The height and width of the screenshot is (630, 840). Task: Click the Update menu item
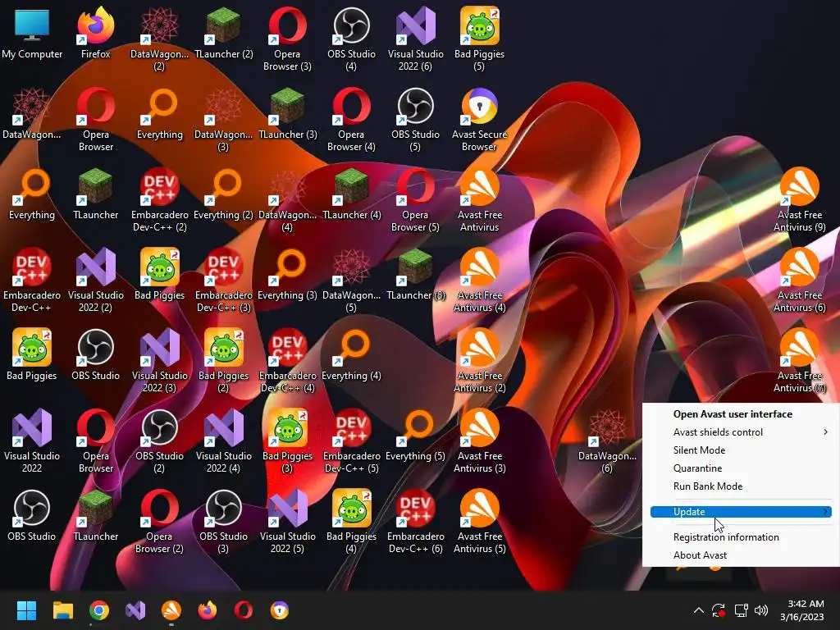(741, 512)
